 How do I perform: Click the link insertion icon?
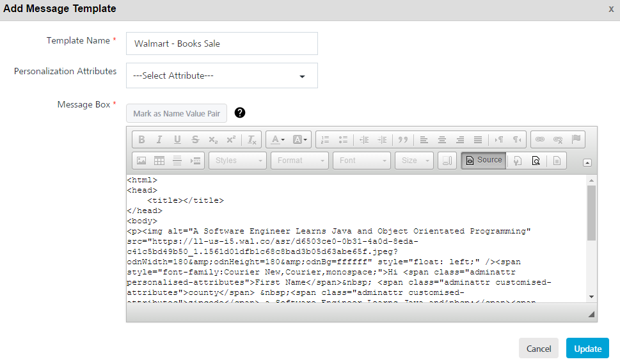[540, 139]
